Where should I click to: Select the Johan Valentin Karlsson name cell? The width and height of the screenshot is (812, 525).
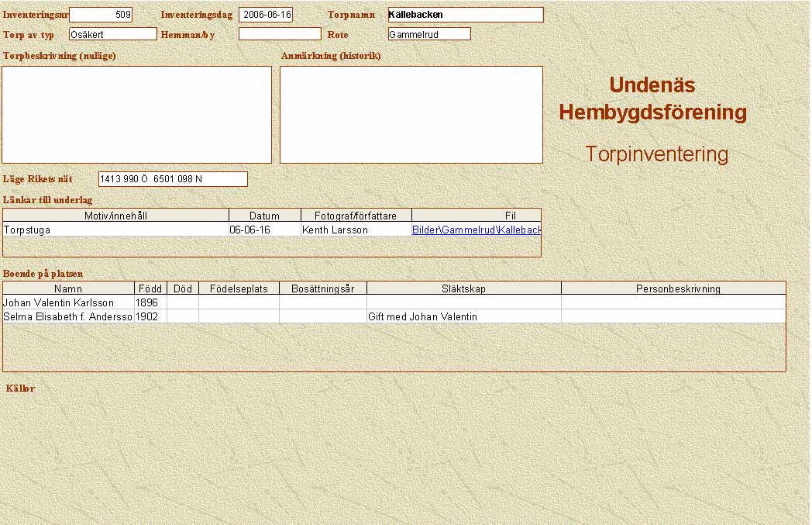click(68, 303)
